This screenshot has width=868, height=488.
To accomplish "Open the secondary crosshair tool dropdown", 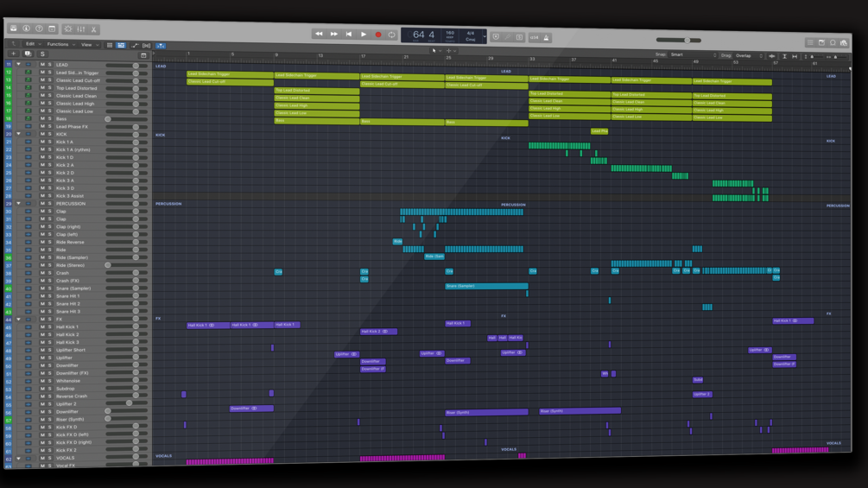I will pos(452,51).
